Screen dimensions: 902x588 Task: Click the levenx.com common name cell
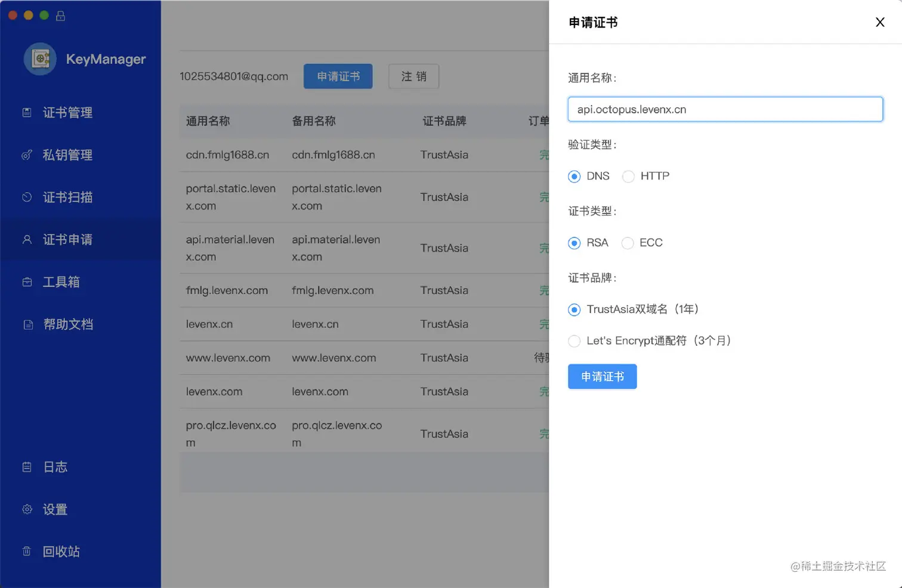coord(214,392)
